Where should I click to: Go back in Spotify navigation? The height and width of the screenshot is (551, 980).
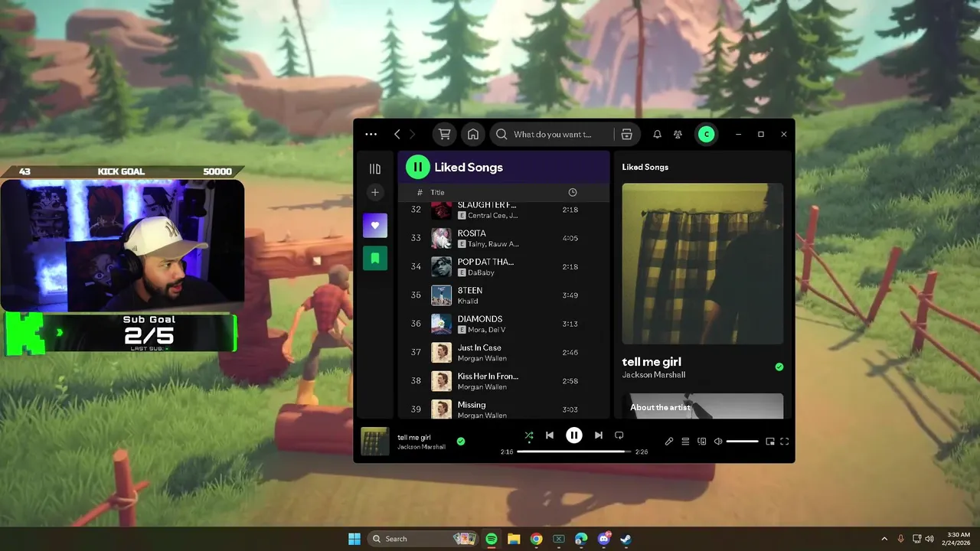(x=397, y=134)
